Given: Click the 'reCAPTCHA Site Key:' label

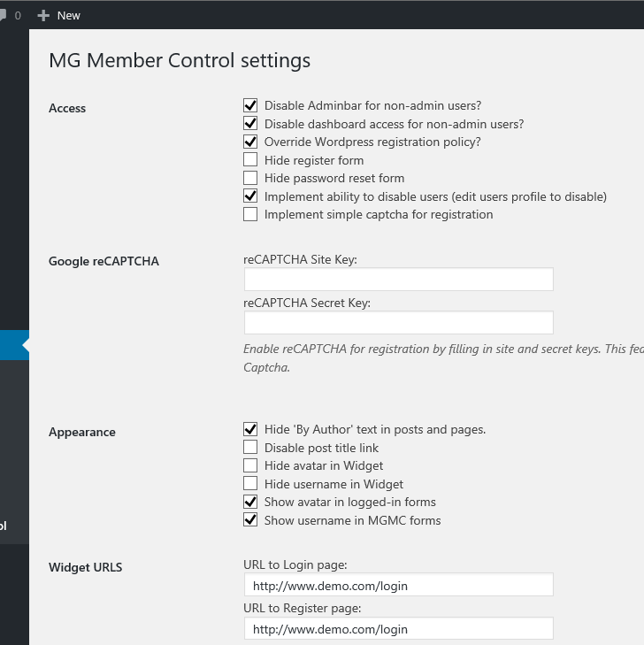Looking at the screenshot, I should pyautogui.click(x=300, y=259).
